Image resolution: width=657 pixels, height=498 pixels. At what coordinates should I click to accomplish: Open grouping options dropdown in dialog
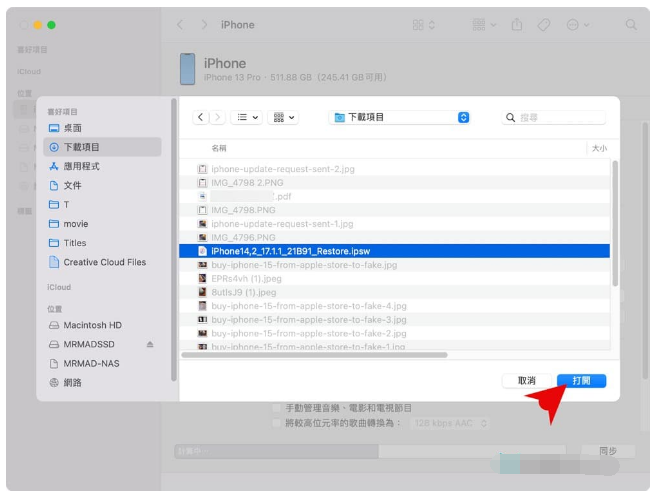coord(283,117)
